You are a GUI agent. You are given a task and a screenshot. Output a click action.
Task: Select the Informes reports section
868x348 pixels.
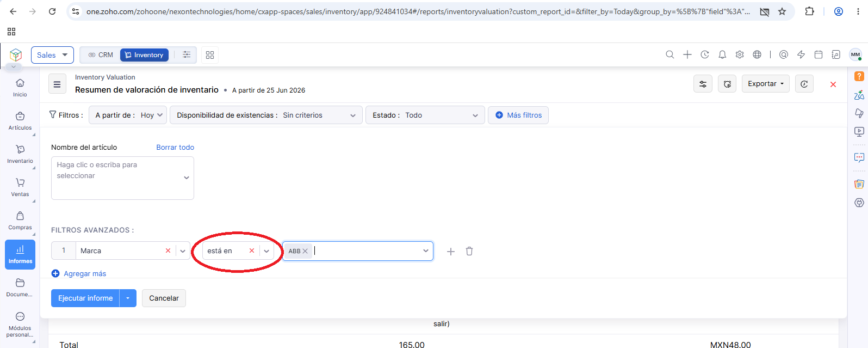click(20, 254)
